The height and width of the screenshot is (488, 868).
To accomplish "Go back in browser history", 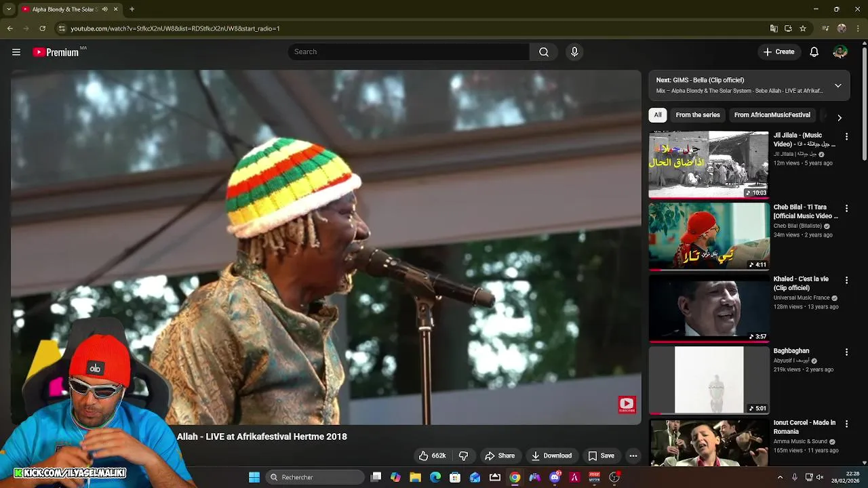I will coord(9,28).
